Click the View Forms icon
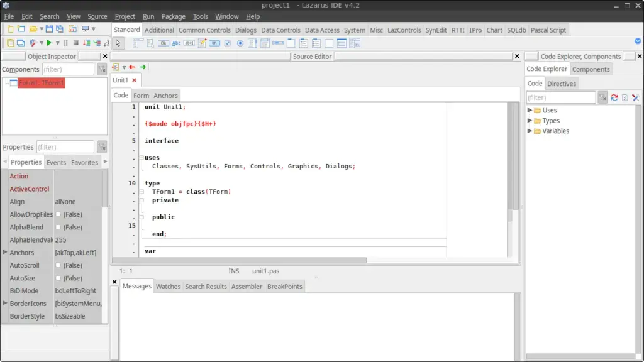Image resolution: width=644 pixels, height=362 pixels. click(x=20, y=43)
